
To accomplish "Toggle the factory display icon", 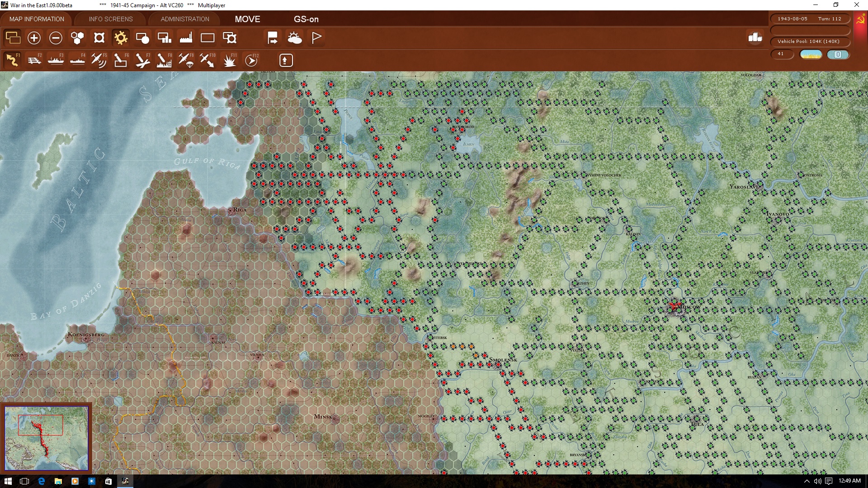I will click(x=186, y=38).
